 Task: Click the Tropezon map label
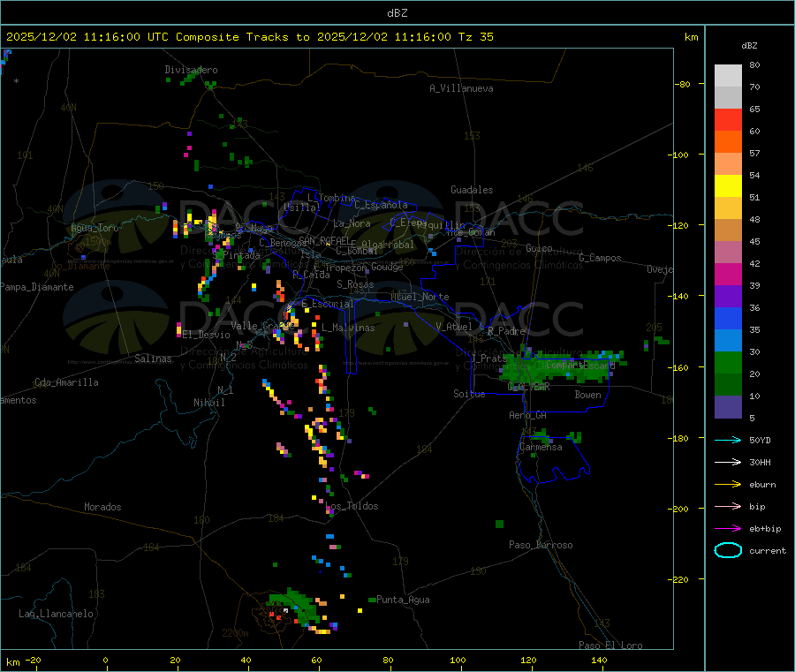click(346, 268)
